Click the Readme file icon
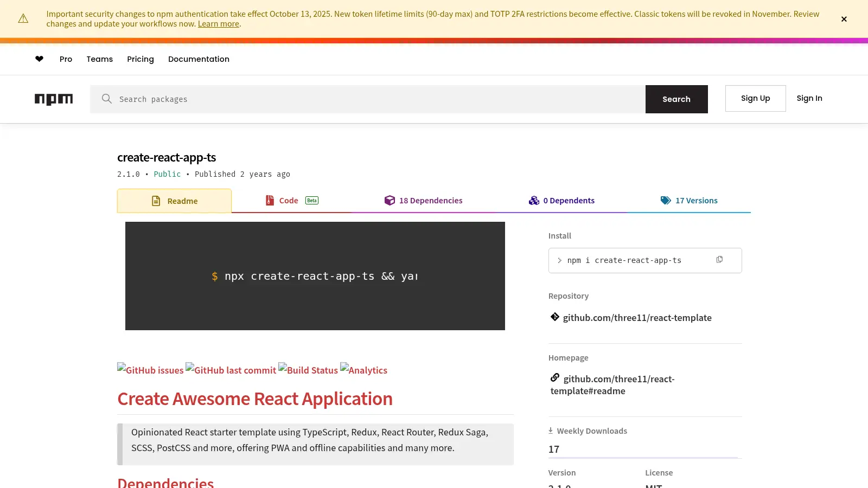Screen dimensions: 868x488 coord(156,201)
